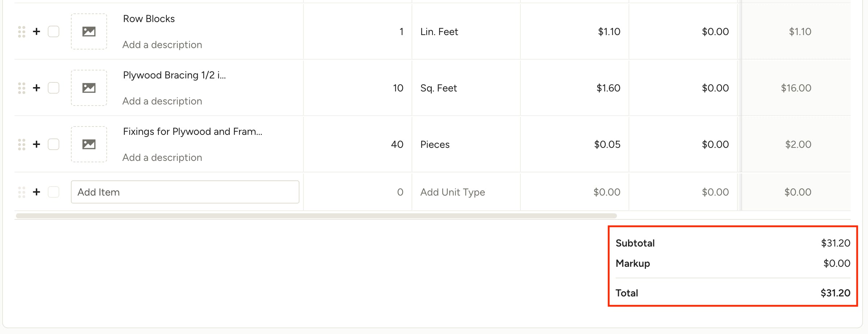Click the plus icon beside Row Blocks
868x334 pixels.
(37, 32)
